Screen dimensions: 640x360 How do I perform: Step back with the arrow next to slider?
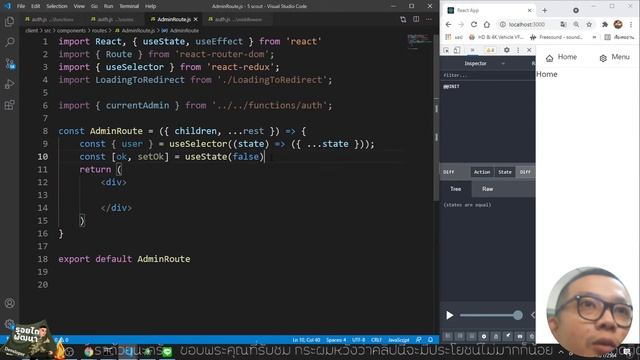(532, 315)
